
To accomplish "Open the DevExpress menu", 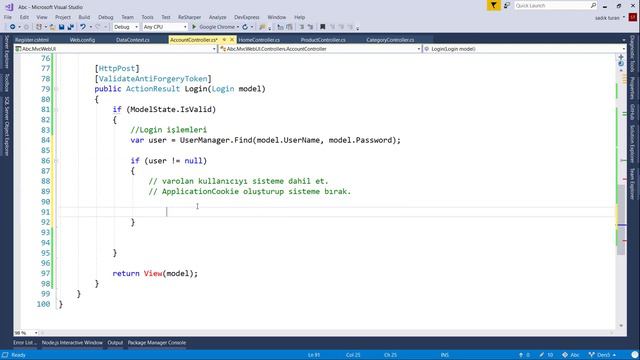I will (247, 17).
